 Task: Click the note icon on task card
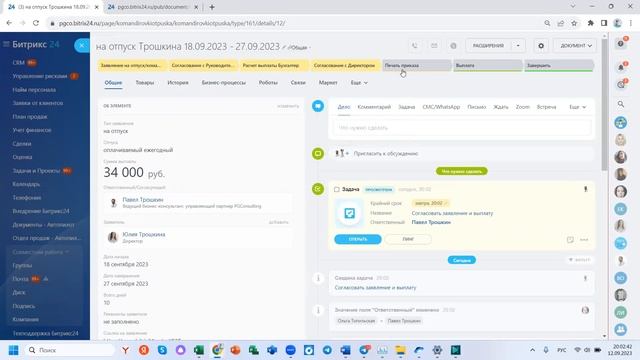570,239
